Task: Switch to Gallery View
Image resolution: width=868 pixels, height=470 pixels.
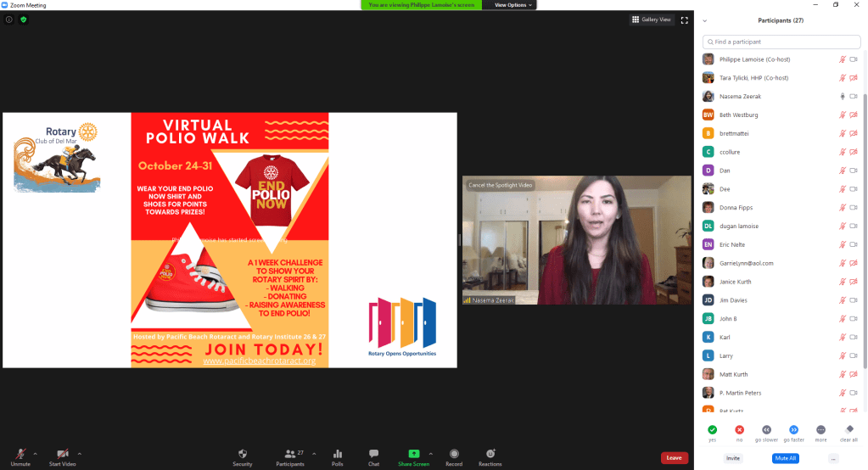Action: pos(652,20)
